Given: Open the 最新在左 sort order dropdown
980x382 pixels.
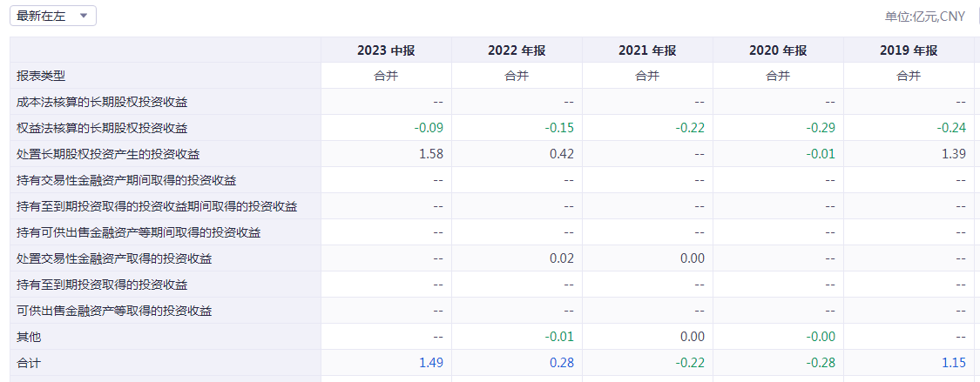Looking at the screenshot, I should click(53, 17).
